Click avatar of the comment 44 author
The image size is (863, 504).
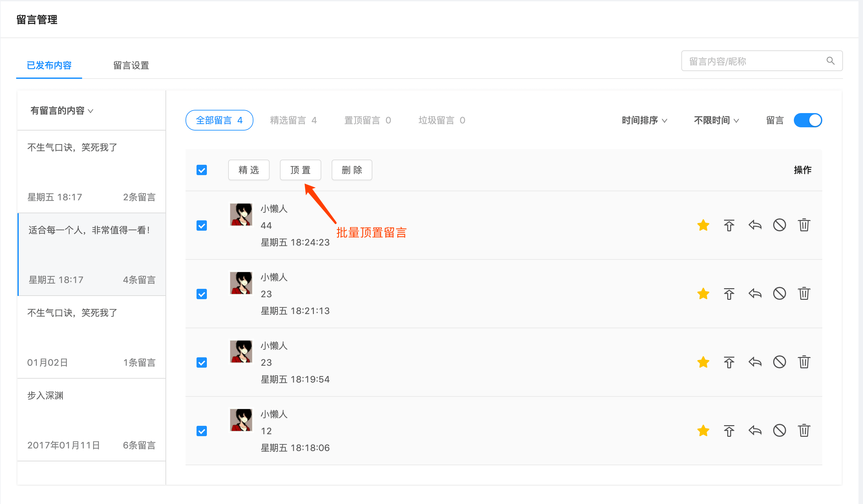241,214
